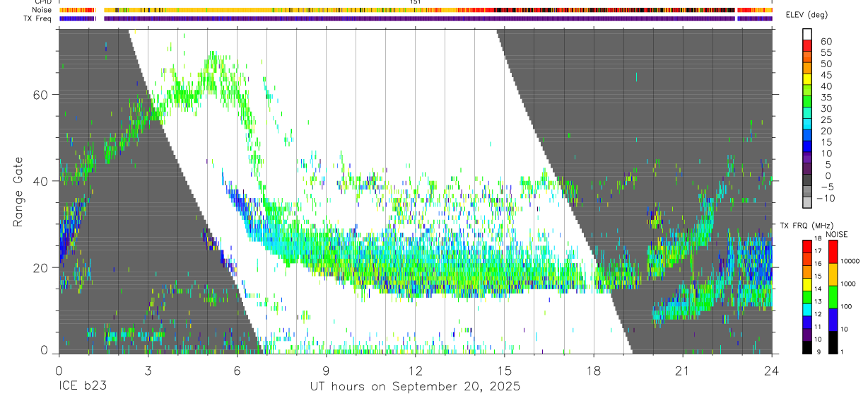Click the x-axis tick label '18'

(x=594, y=370)
